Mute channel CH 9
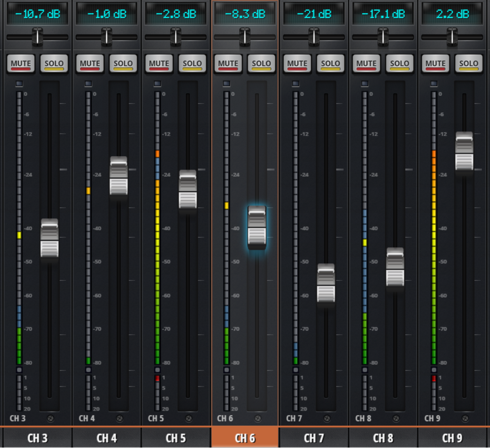 pyautogui.click(x=435, y=63)
